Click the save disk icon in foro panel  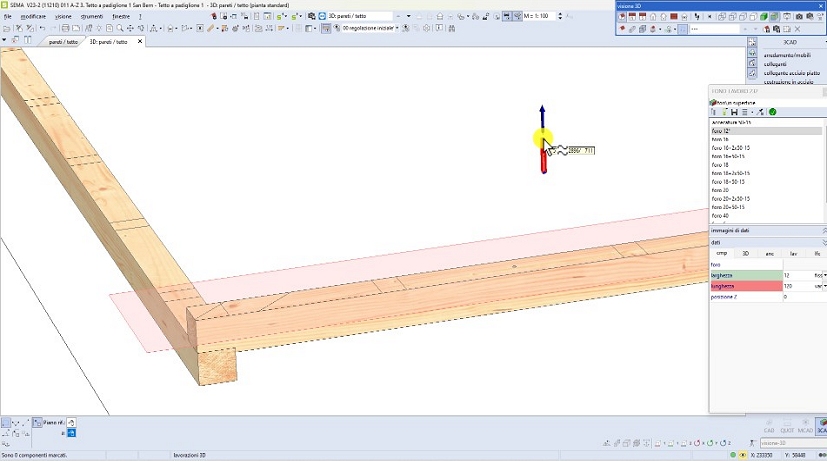(733, 112)
